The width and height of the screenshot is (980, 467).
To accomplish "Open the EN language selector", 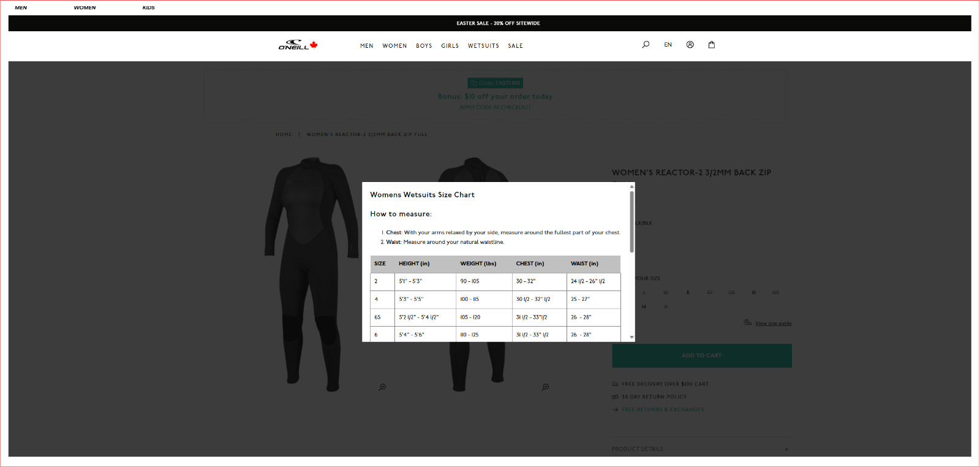I will [x=668, y=45].
